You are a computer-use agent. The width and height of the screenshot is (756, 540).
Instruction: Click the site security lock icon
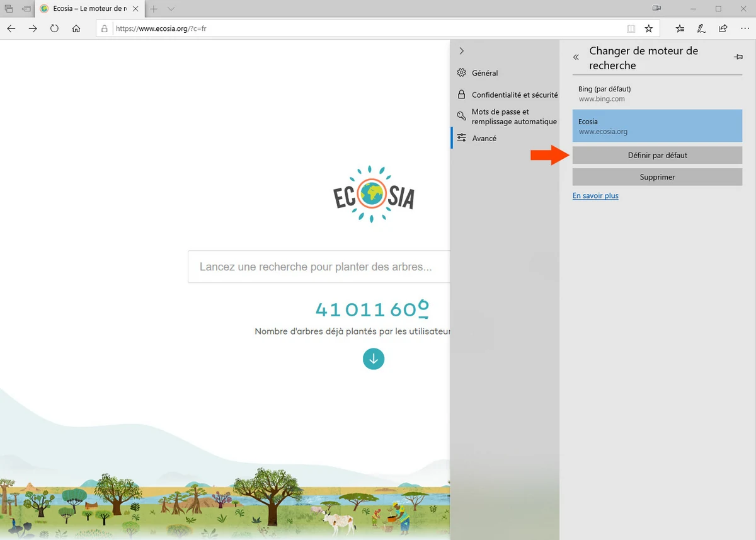pyautogui.click(x=105, y=28)
